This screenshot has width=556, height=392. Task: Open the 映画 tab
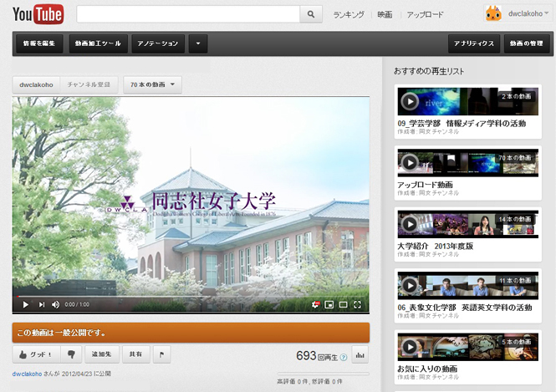pyautogui.click(x=385, y=14)
